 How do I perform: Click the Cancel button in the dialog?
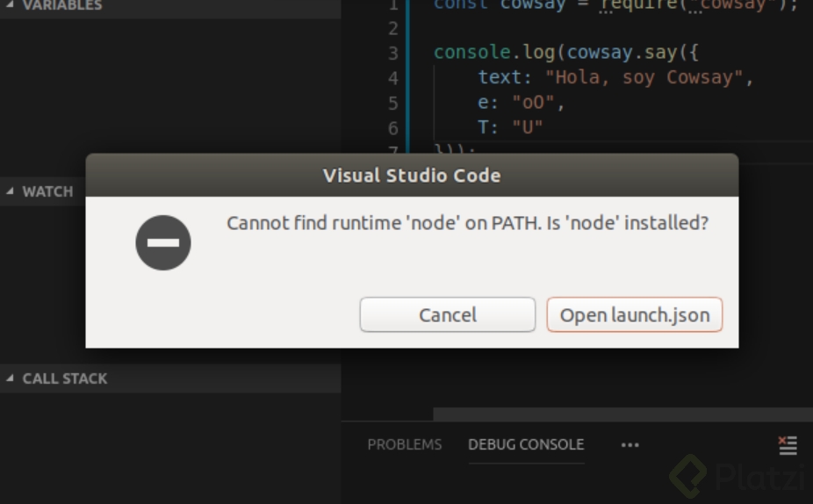pos(448,314)
